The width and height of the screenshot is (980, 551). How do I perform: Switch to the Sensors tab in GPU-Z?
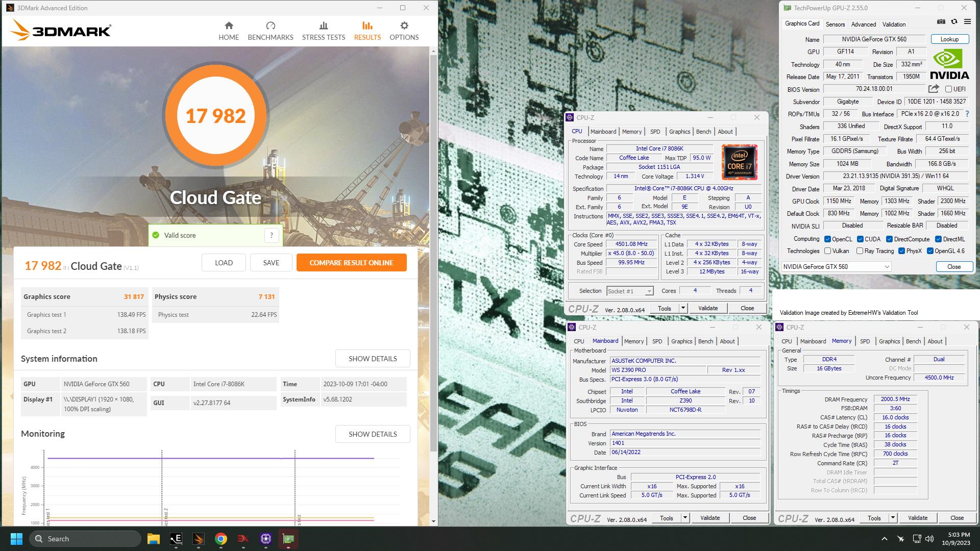(x=835, y=24)
